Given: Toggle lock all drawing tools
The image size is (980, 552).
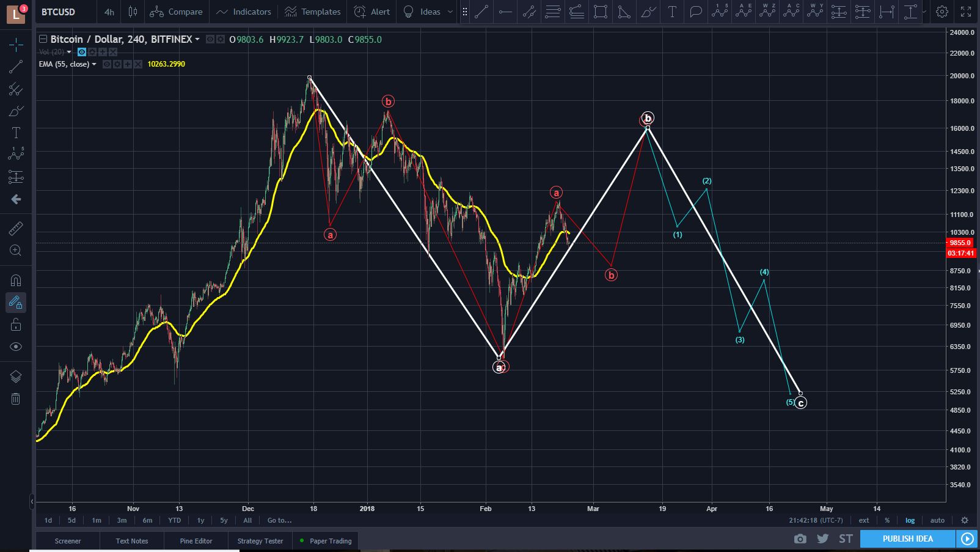Looking at the screenshot, I should point(16,325).
